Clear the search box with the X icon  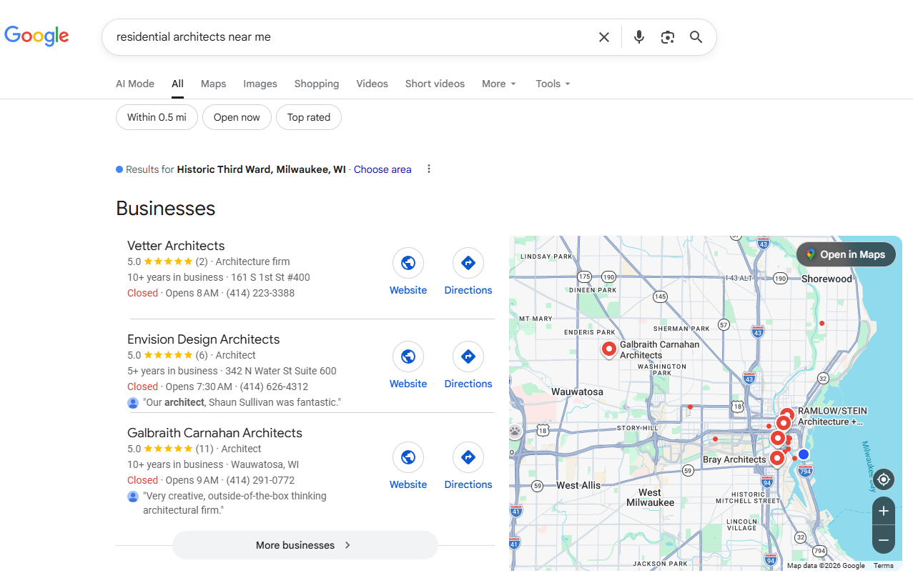604,37
